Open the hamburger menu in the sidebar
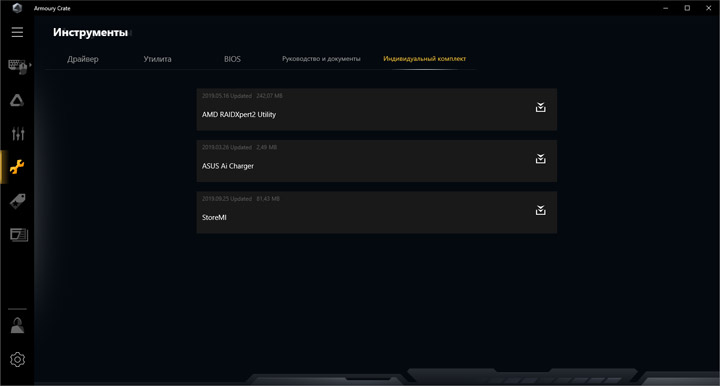Image resolution: width=720 pixels, height=386 pixels. [17, 32]
